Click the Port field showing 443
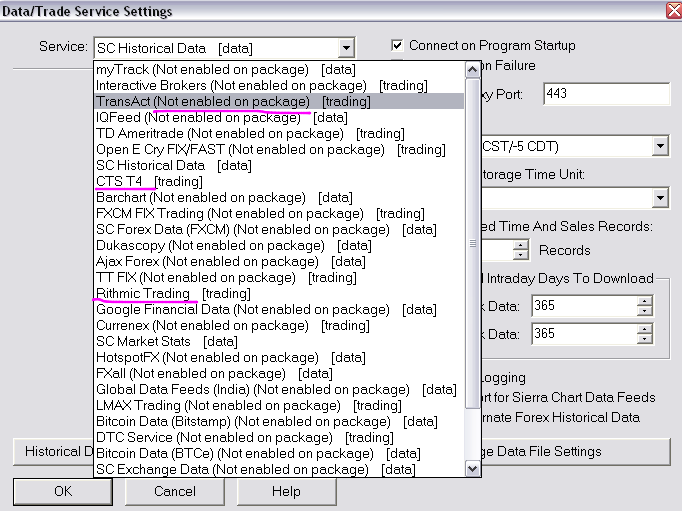Viewport: 682px width, 511px height. click(607, 94)
